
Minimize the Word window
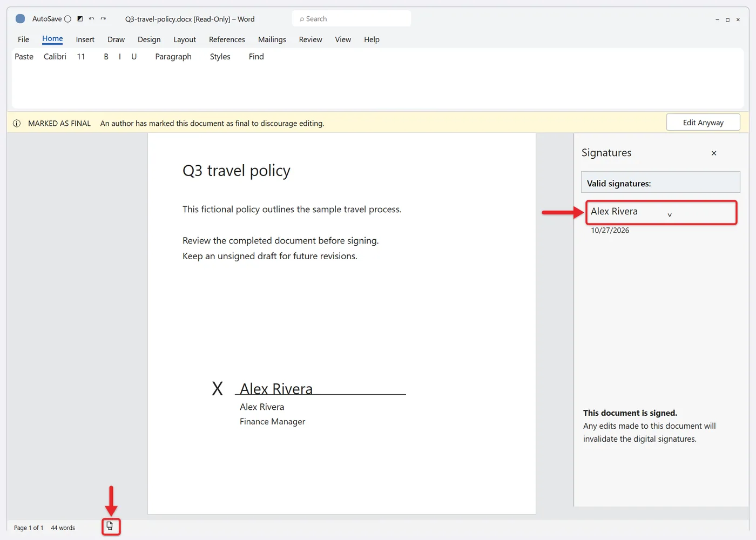[717, 19]
